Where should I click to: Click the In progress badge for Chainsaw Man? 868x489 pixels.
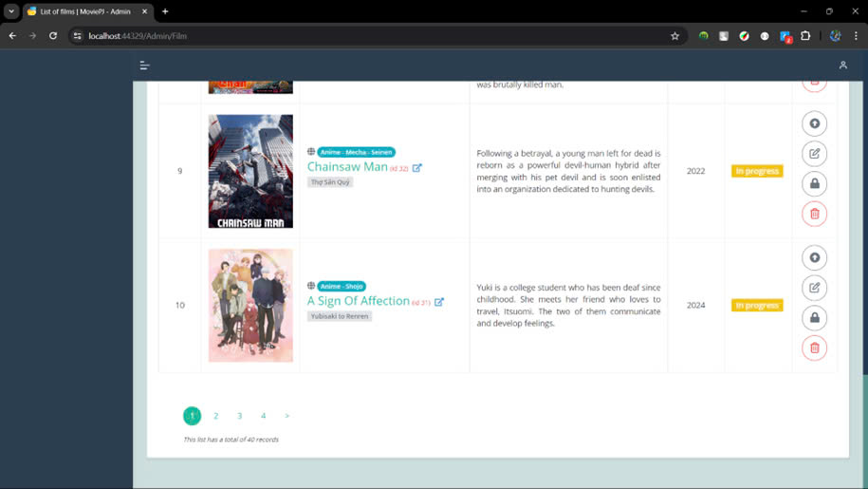757,171
